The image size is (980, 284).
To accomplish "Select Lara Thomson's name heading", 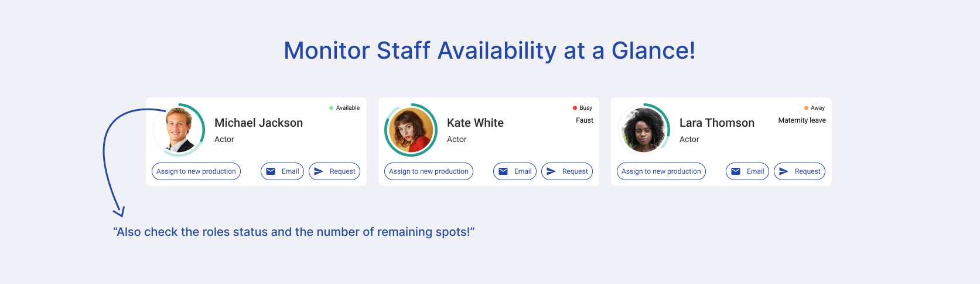I will pos(717,123).
